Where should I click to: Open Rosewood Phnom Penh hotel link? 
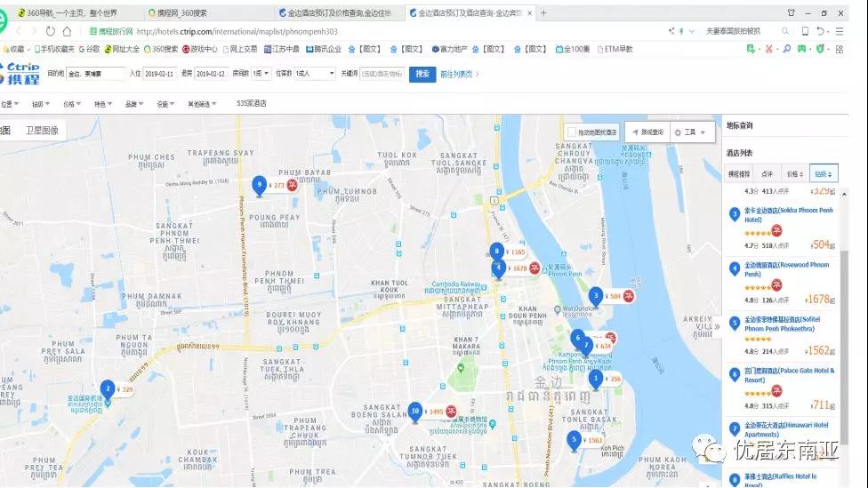click(x=786, y=269)
